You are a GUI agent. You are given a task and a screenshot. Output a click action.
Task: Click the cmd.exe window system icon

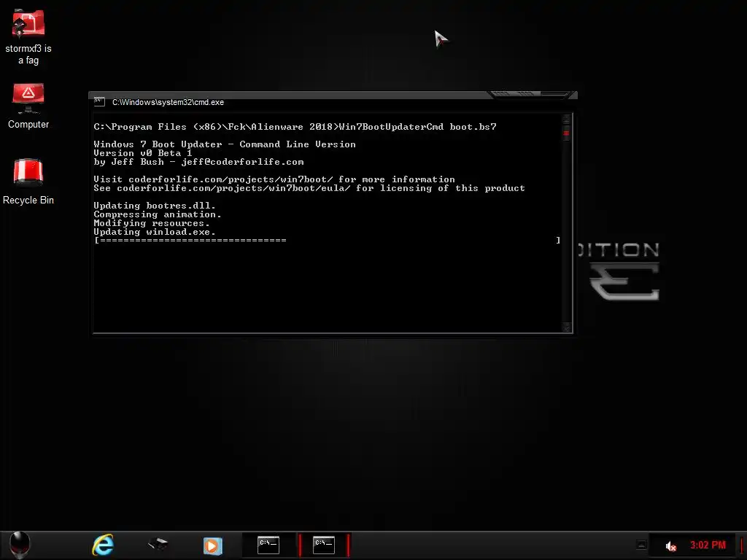(99, 102)
